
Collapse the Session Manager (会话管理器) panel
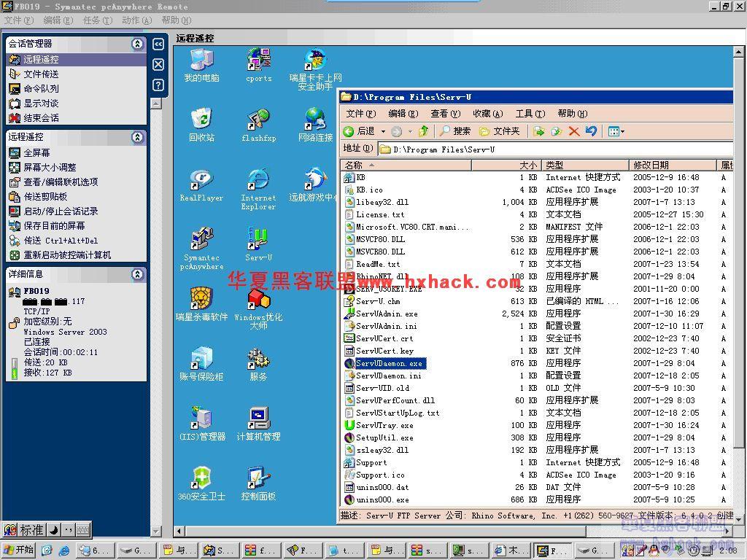coord(137,44)
